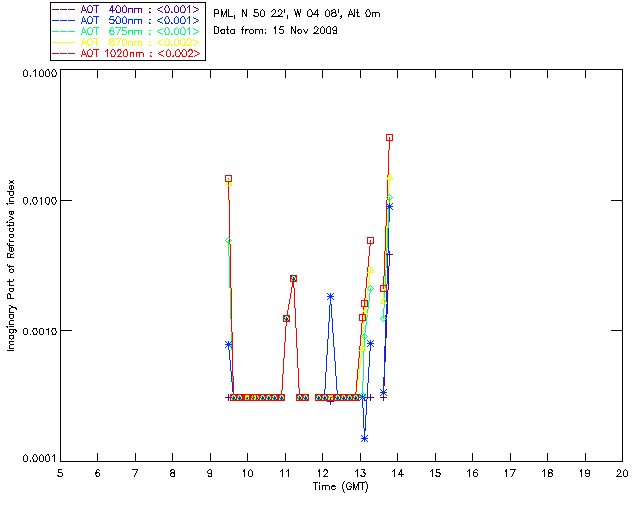640x512 pixels.
Task: Click the x-axis tick label 8
Action: pos(173,473)
